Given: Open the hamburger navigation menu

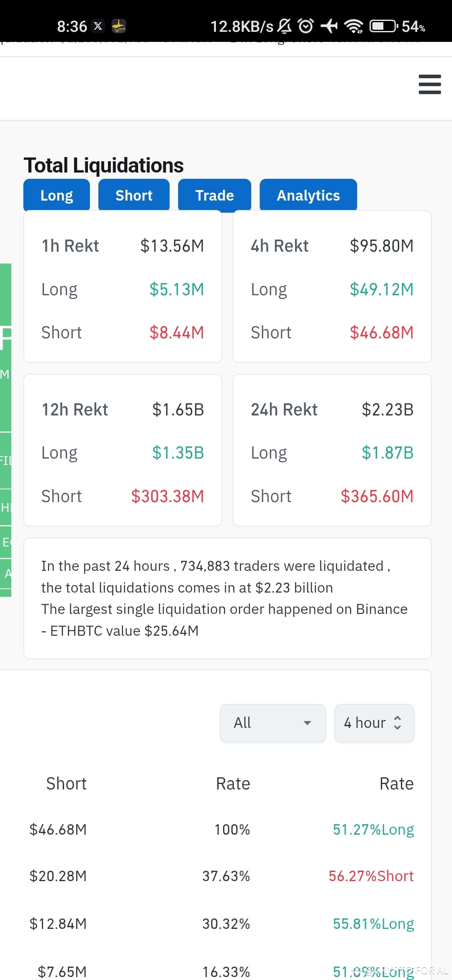Looking at the screenshot, I should (x=429, y=84).
